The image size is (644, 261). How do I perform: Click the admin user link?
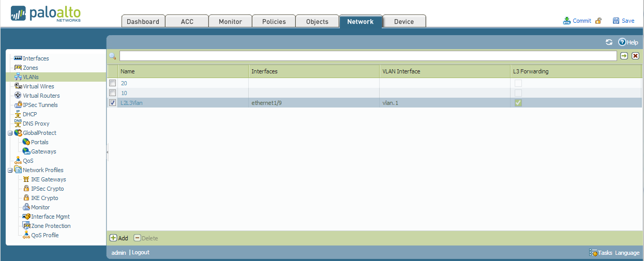pyautogui.click(x=118, y=253)
